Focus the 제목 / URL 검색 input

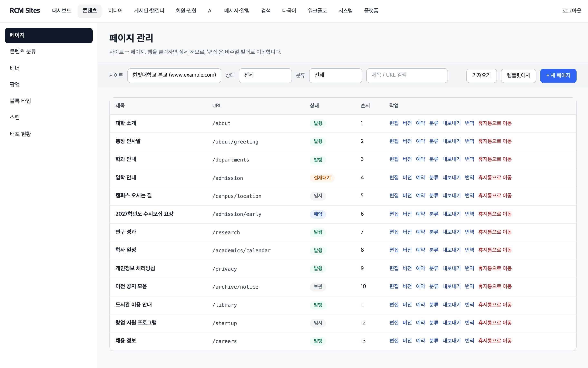click(x=407, y=75)
